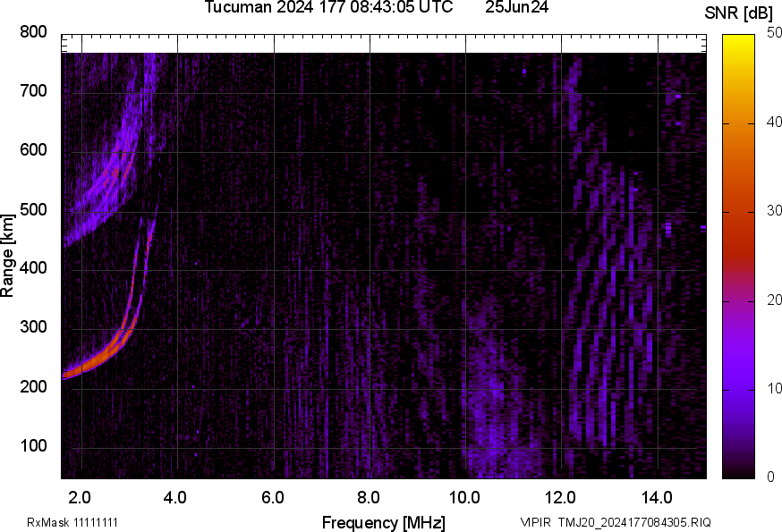Click the yellow top of the SNR colorbar
782x532 pixels.
[x=738, y=42]
